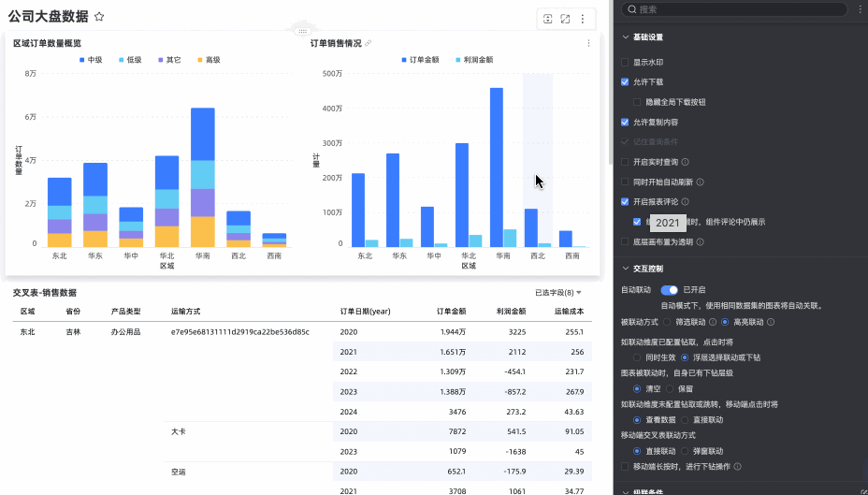Collapse the 交互控制 section
The height and width of the screenshot is (495, 868).
626,269
